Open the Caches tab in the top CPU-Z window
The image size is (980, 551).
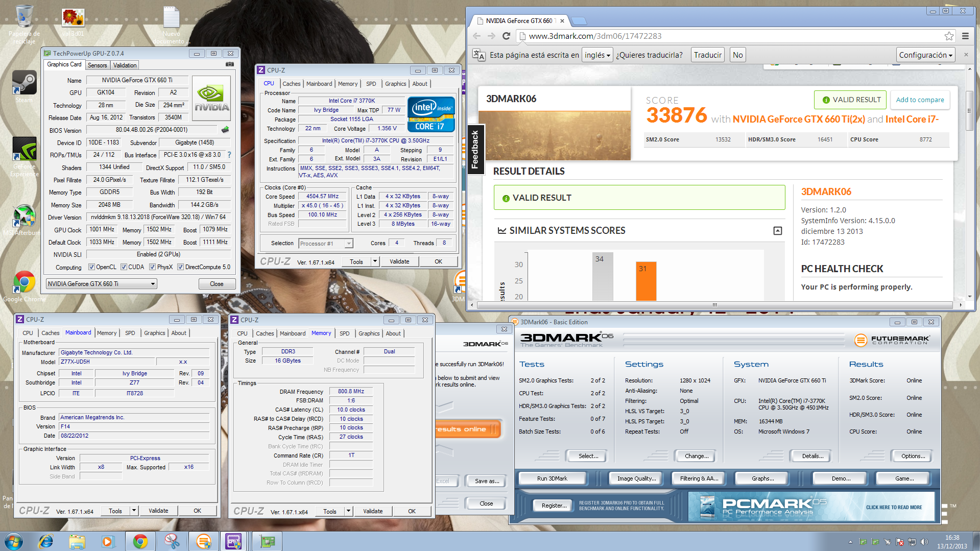coord(291,84)
